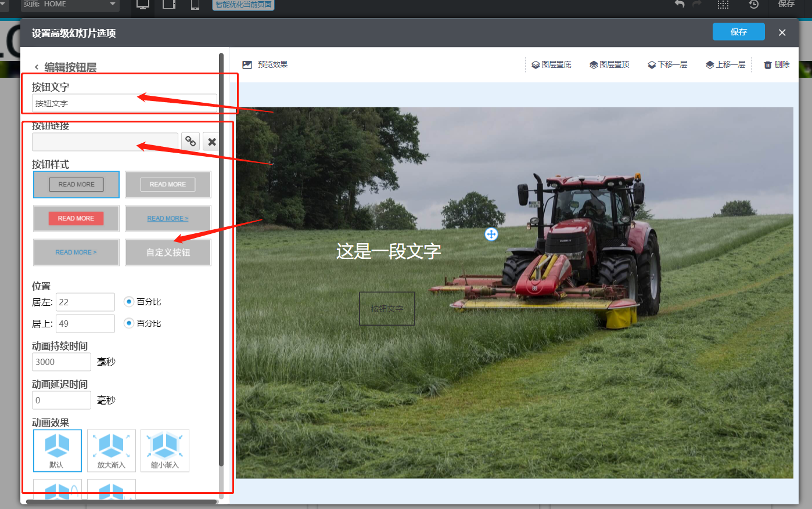Click the blue 保存 button in dialog
812x509 pixels.
point(738,32)
